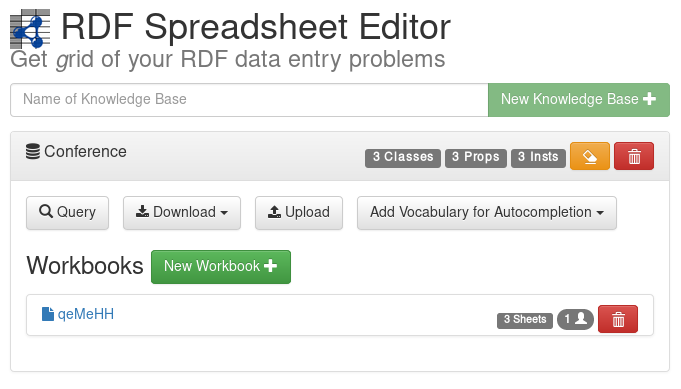Click the orange eraser clear button
The image size is (681, 389).
pyautogui.click(x=590, y=156)
